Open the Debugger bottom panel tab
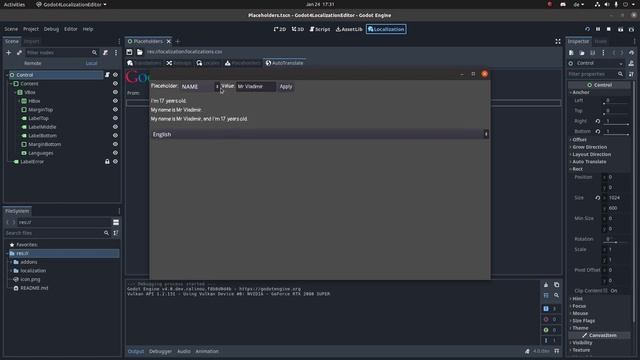 coord(160,351)
